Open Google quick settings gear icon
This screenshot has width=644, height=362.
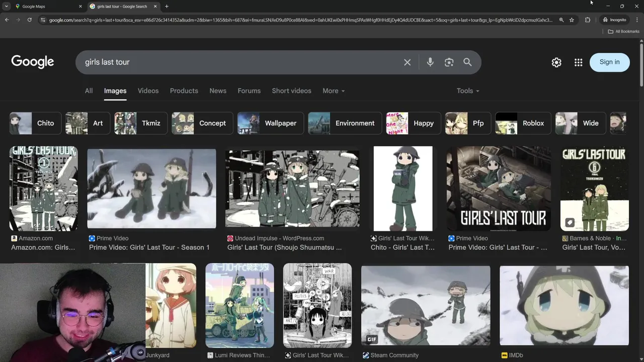pyautogui.click(x=556, y=62)
